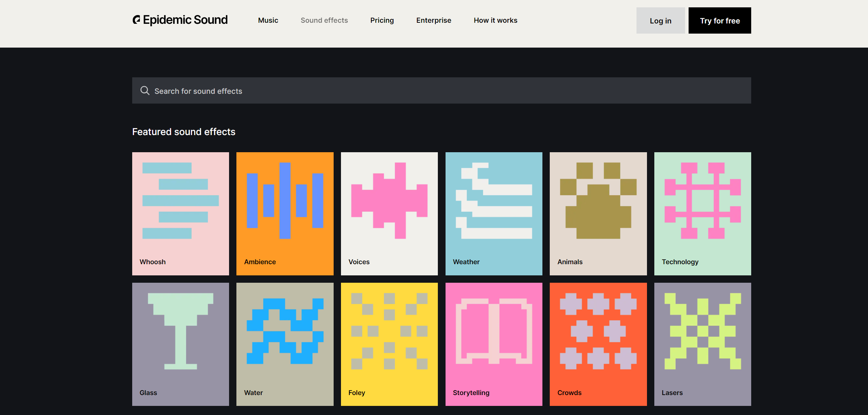Image resolution: width=868 pixels, height=415 pixels.
Task: Open the Whoosh sound effects category
Action: (x=180, y=213)
